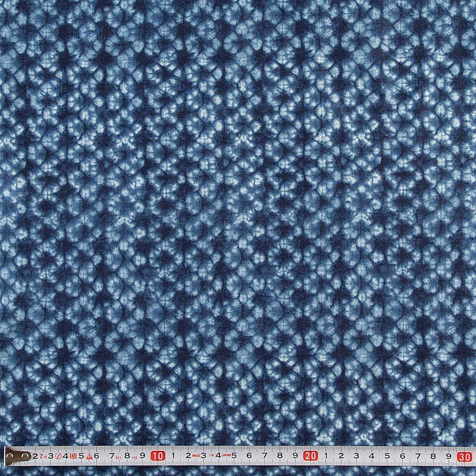
Task: Click the red 30 mark on tape
Action: [x=465, y=456]
